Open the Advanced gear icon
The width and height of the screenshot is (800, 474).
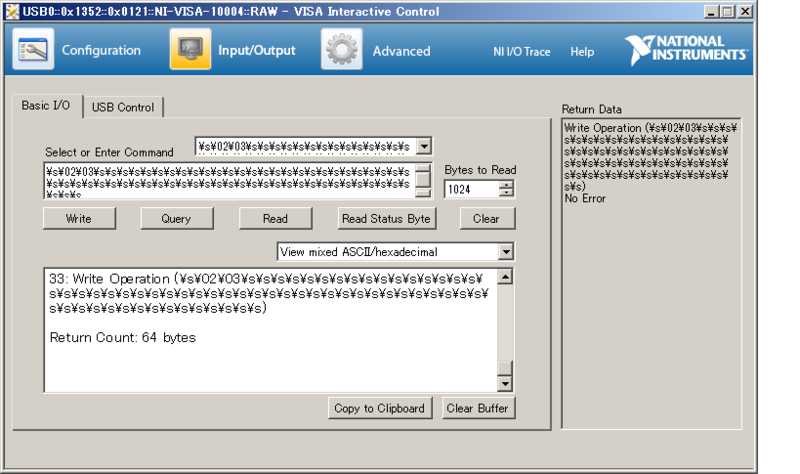342,49
